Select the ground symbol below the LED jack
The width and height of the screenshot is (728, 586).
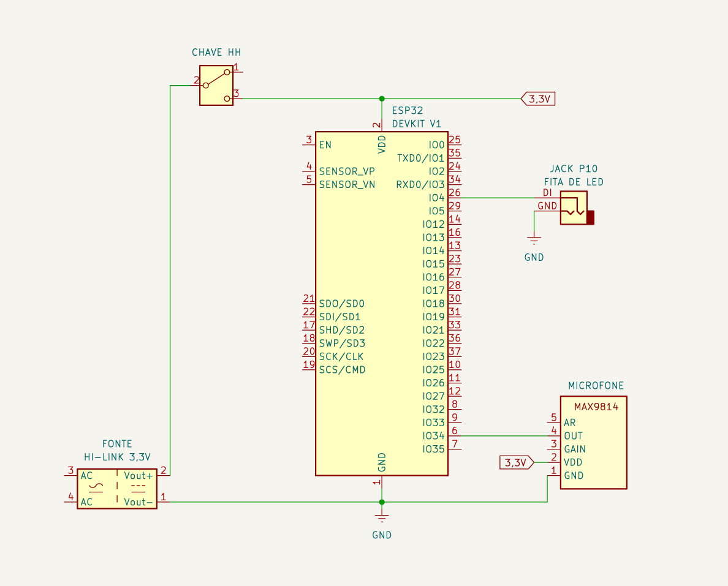(x=534, y=239)
